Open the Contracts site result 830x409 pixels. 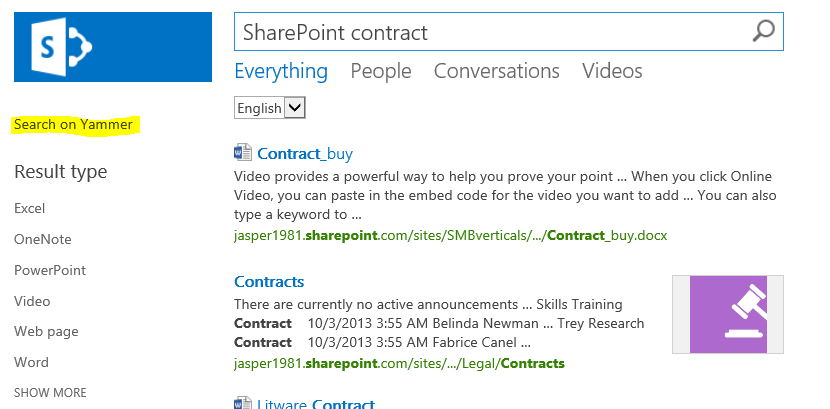coord(269,282)
